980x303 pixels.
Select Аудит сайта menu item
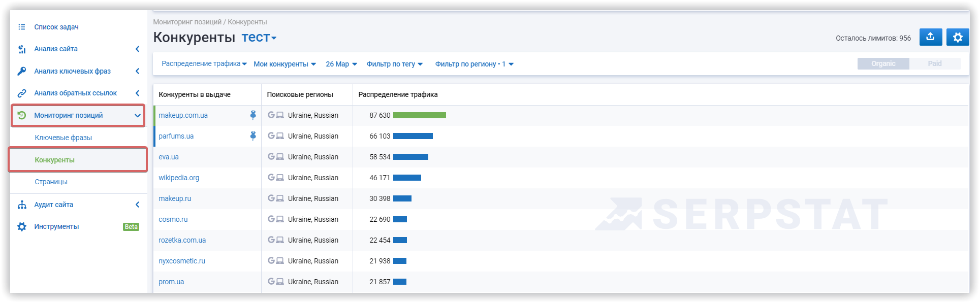point(54,205)
